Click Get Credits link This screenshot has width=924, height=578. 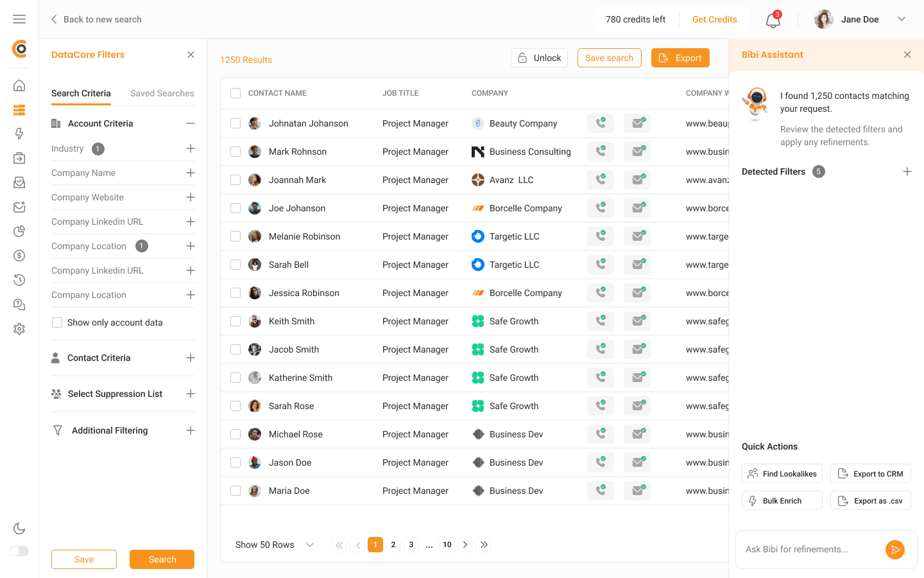click(715, 19)
